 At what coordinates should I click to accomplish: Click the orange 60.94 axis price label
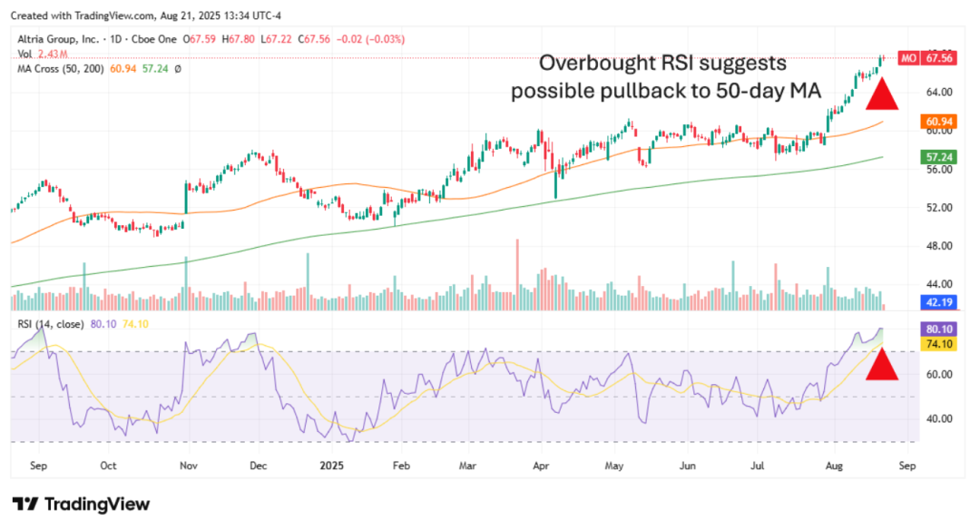tap(939, 122)
